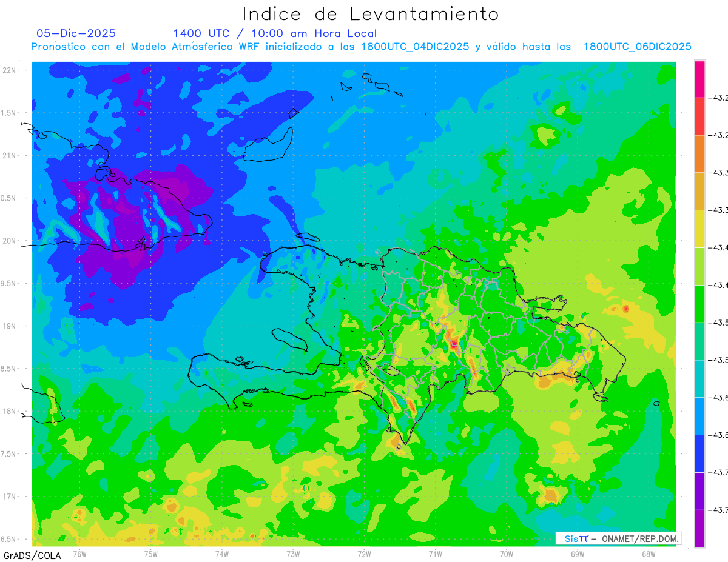Viewport: 728px width, 562px height.
Task: Click '1400 UTC / 10:00 am Hora Local'
Action: pos(275,33)
